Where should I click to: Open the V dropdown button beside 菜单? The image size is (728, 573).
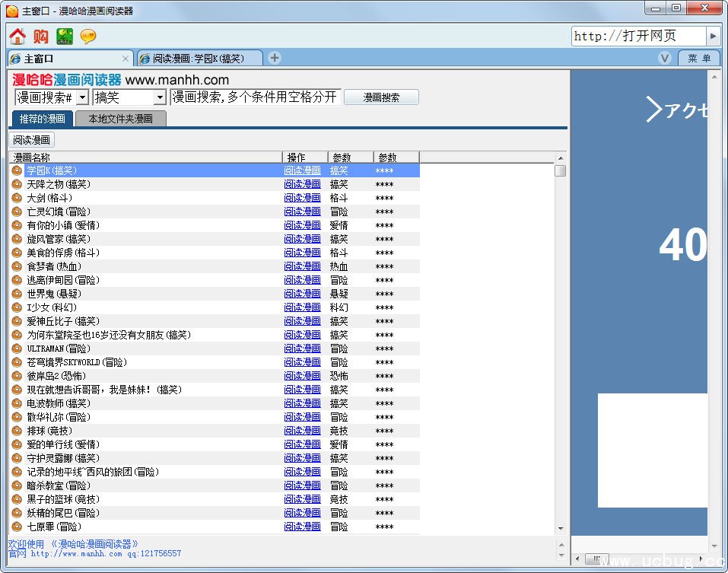coord(665,58)
